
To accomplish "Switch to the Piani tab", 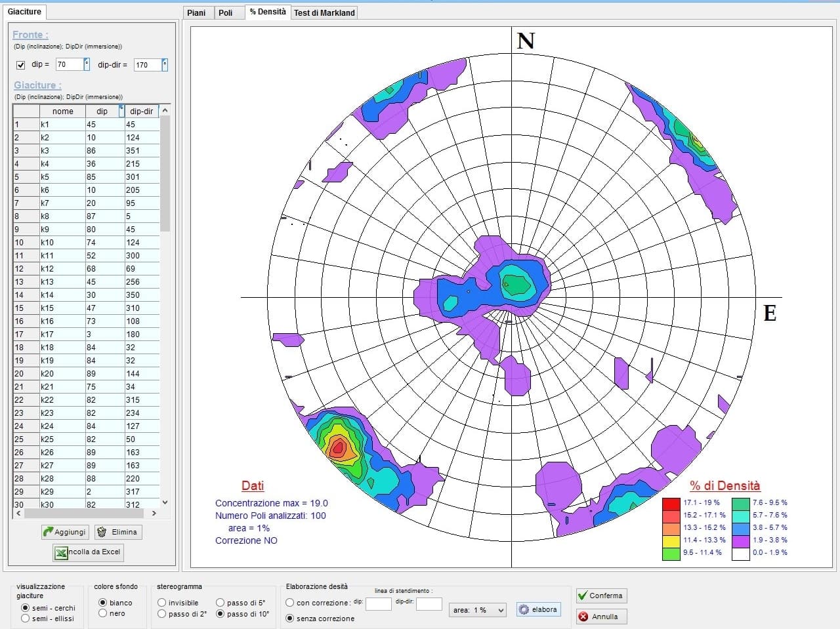I will point(196,12).
